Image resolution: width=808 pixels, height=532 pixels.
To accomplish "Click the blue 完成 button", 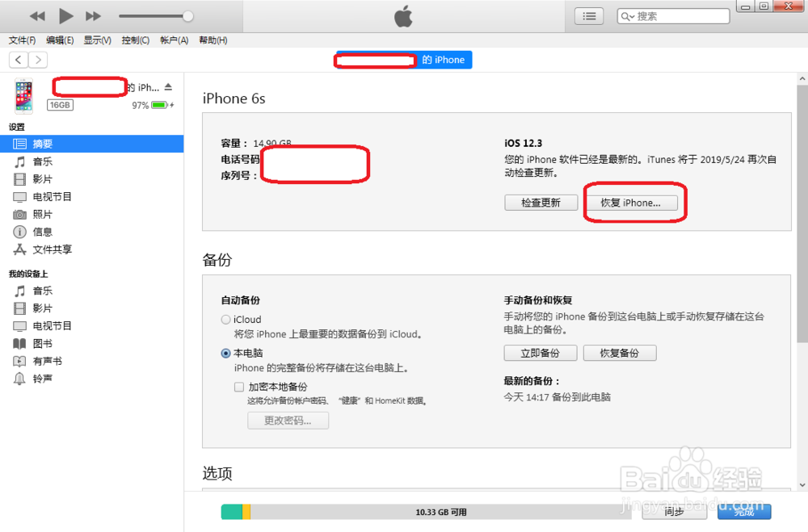I will pos(744,511).
